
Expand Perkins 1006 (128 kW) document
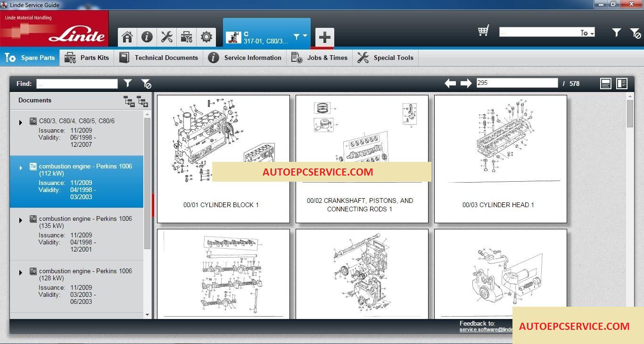click(21, 273)
